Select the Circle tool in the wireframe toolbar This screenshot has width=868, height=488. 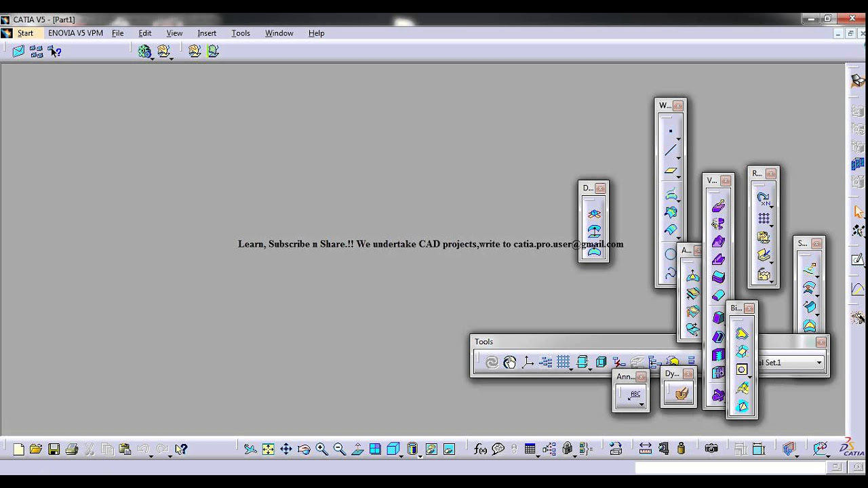[x=669, y=254]
